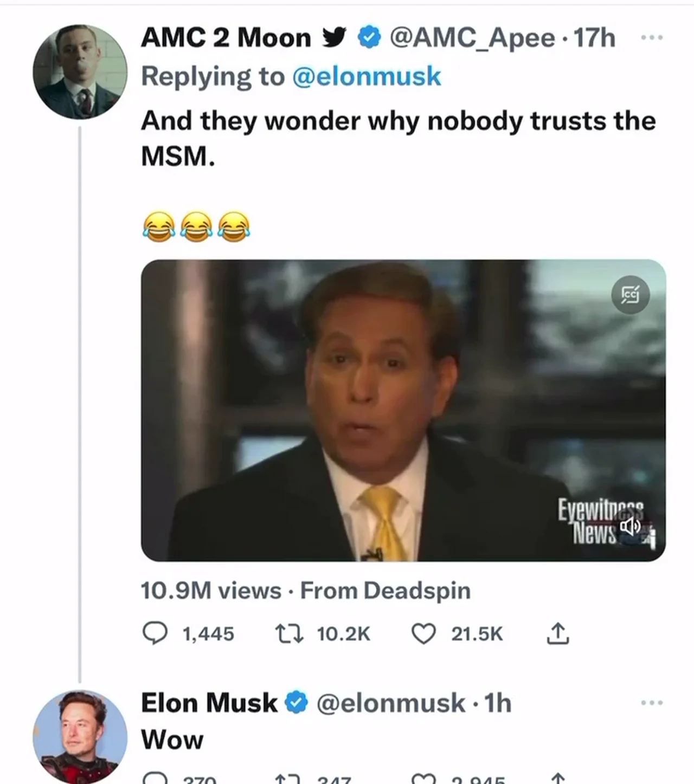Open more options for Elon Musk's tweet
Viewport: 694px width, 784px height.
(x=651, y=703)
